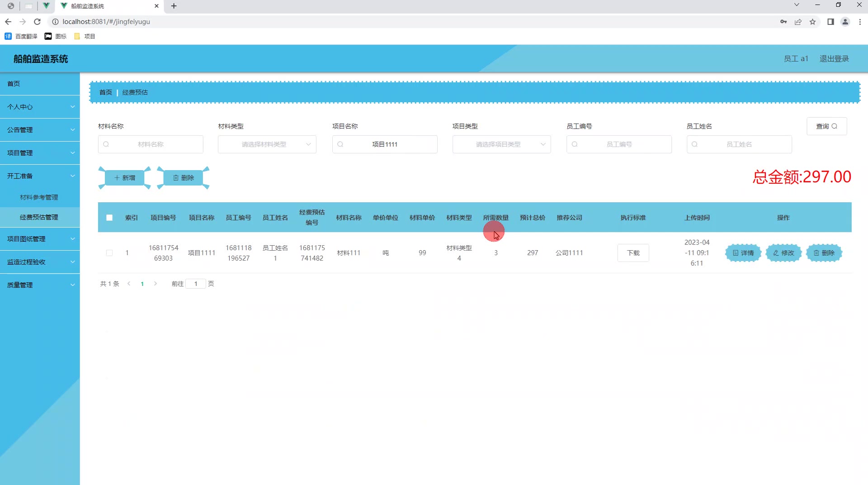The image size is (868, 485).
Task: Close the 船舶监造系统 tab
Action: (156, 6)
